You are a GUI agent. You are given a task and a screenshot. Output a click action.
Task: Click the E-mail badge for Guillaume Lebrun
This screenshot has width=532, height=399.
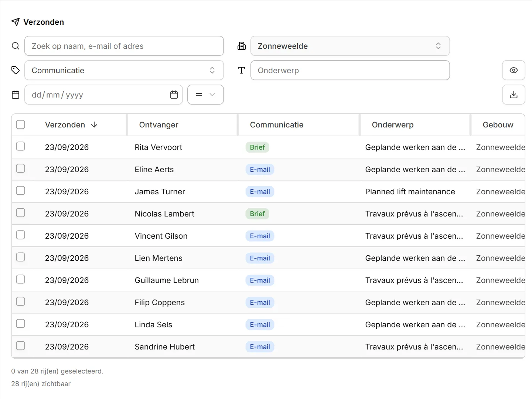[x=260, y=280]
